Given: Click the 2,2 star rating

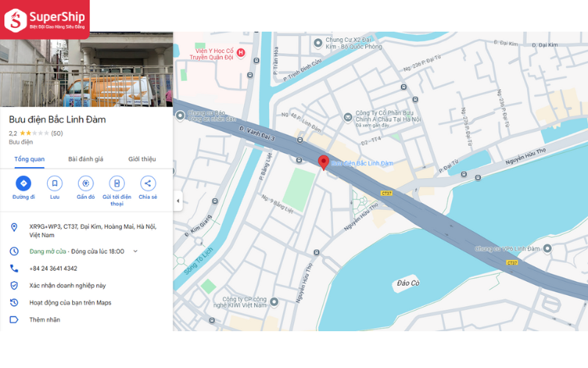Looking at the screenshot, I should pyautogui.click(x=29, y=133).
